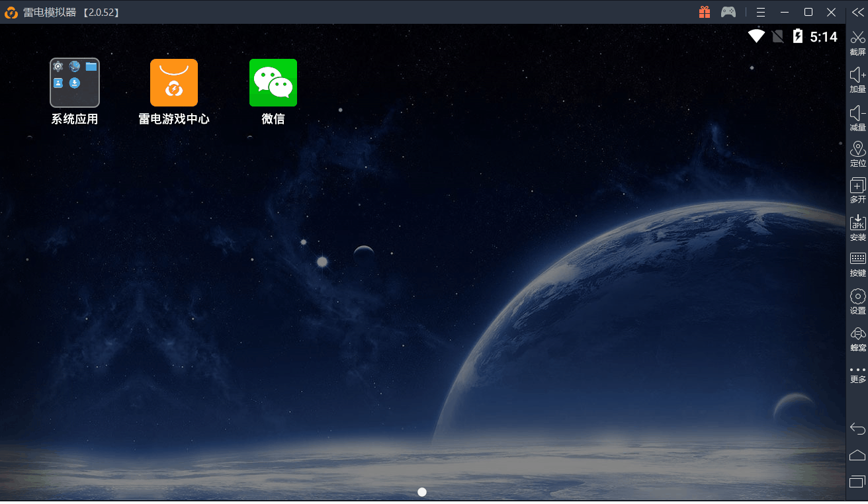Show 更多 more tools

858,374
